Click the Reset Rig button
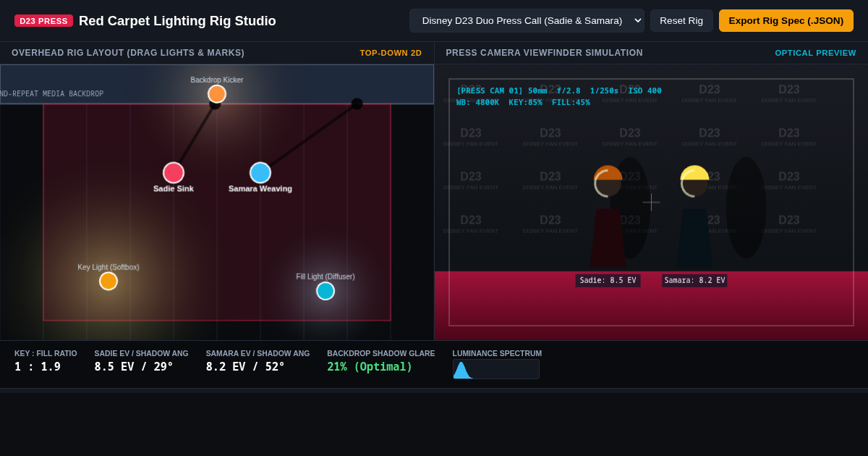 point(681,20)
